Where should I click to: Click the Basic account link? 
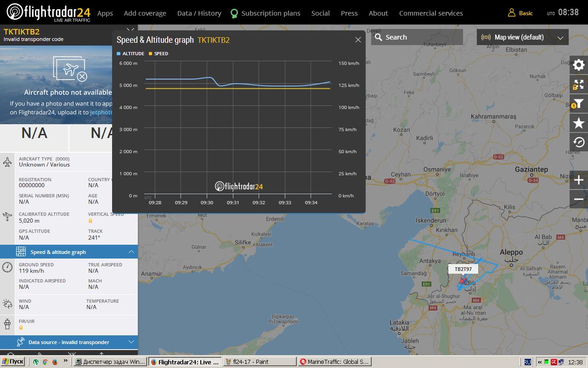coord(526,13)
